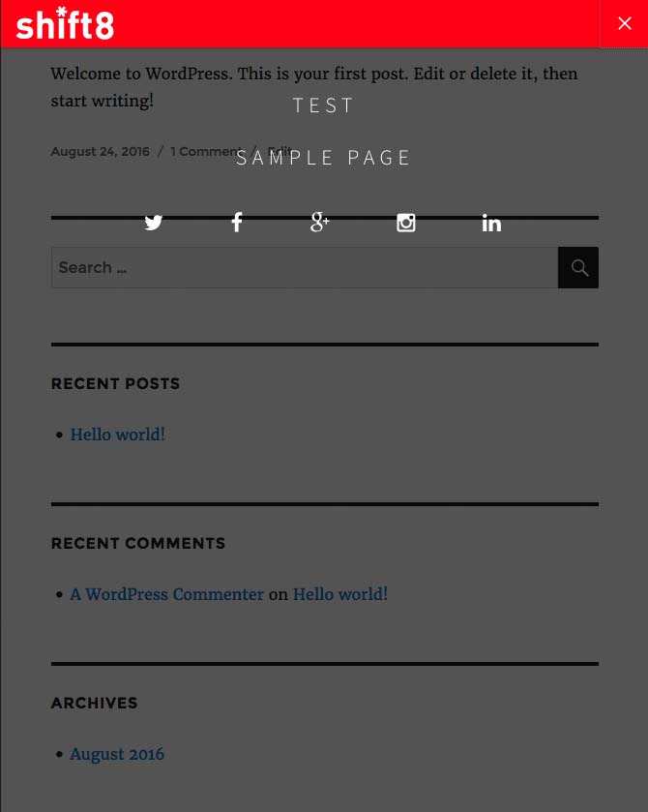Close the overlay menu with the X icon
Screen dimensions: 648x812
[624, 23]
